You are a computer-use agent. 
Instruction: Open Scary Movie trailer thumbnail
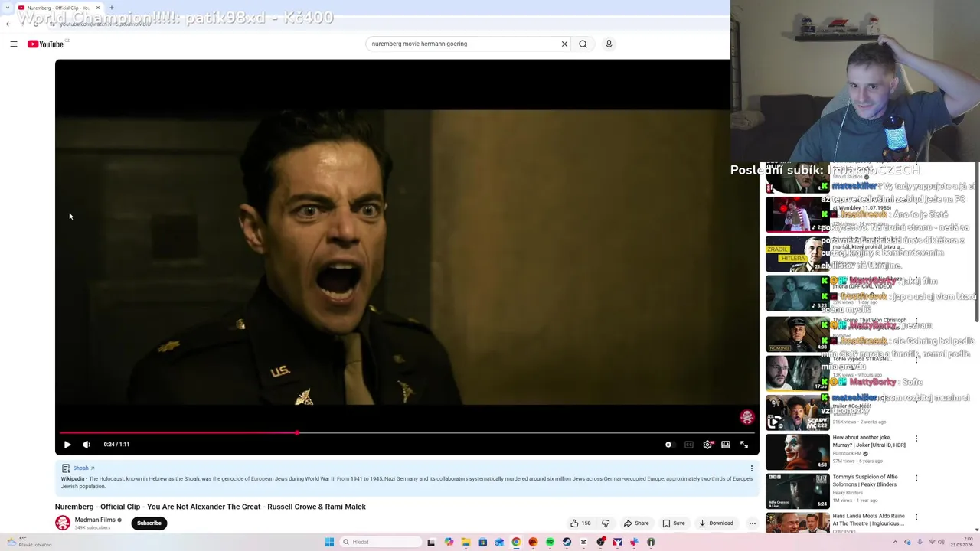[x=797, y=412]
